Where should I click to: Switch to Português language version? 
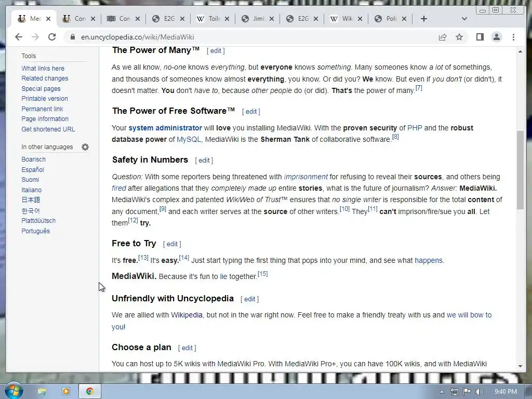(35, 231)
